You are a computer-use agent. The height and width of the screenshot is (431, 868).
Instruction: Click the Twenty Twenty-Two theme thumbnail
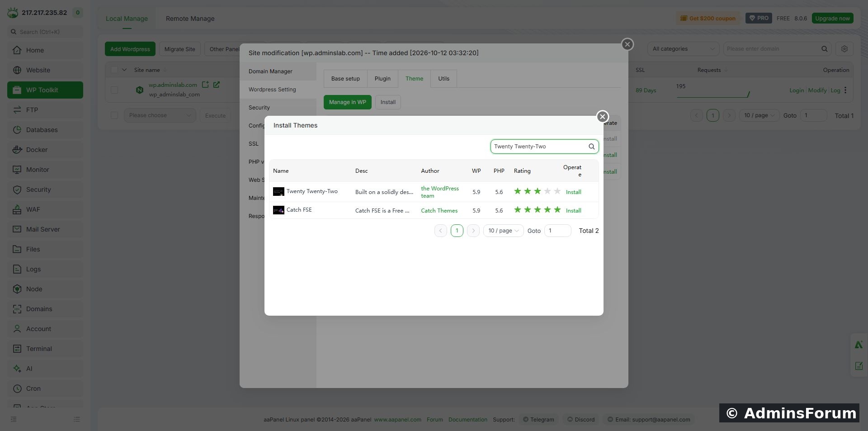[x=278, y=192]
